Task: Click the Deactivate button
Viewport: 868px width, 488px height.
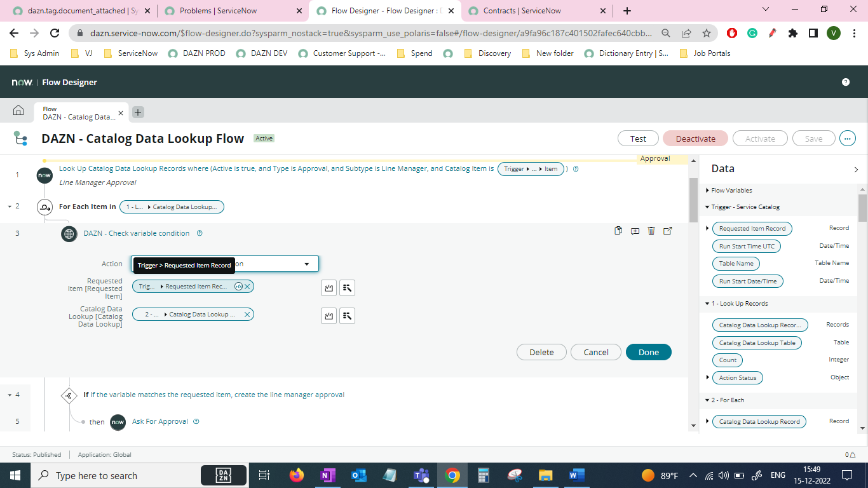Action: (695, 139)
